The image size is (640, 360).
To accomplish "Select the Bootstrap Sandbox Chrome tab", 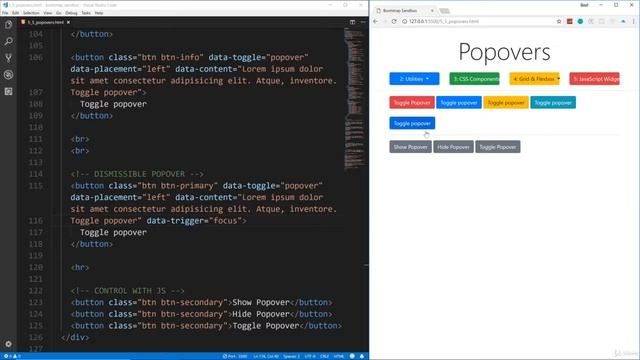I will 404,11.
